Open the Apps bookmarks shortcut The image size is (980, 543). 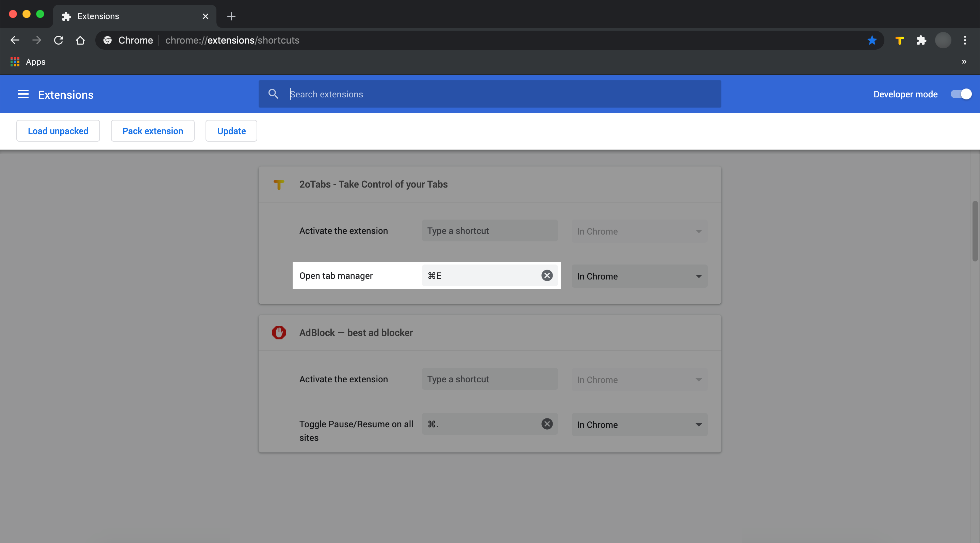(x=28, y=62)
